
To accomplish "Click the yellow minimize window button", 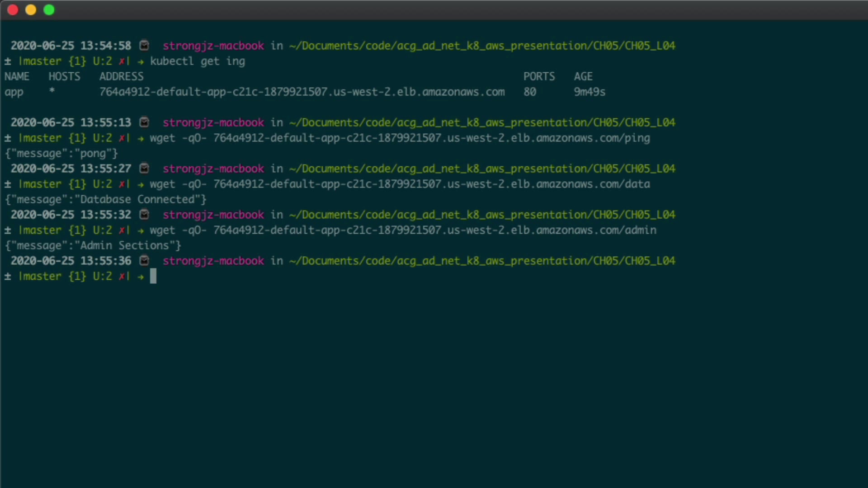I will coord(31,10).
